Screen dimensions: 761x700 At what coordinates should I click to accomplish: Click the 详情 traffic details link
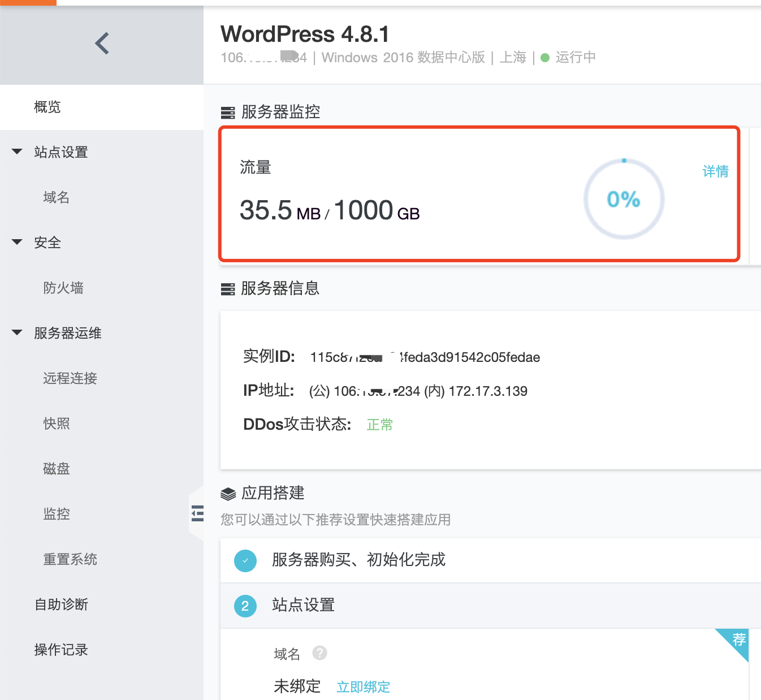tap(715, 171)
